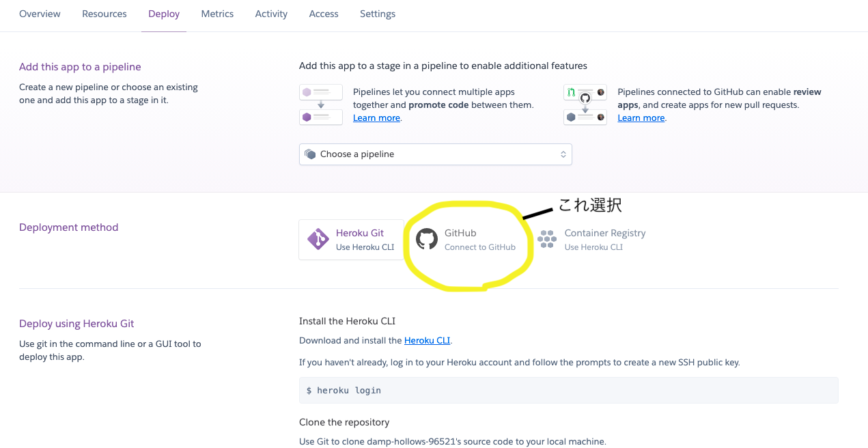This screenshot has height=448, width=868.
Task: Click the pipeline dropdown up-down arrows
Action: (563, 154)
